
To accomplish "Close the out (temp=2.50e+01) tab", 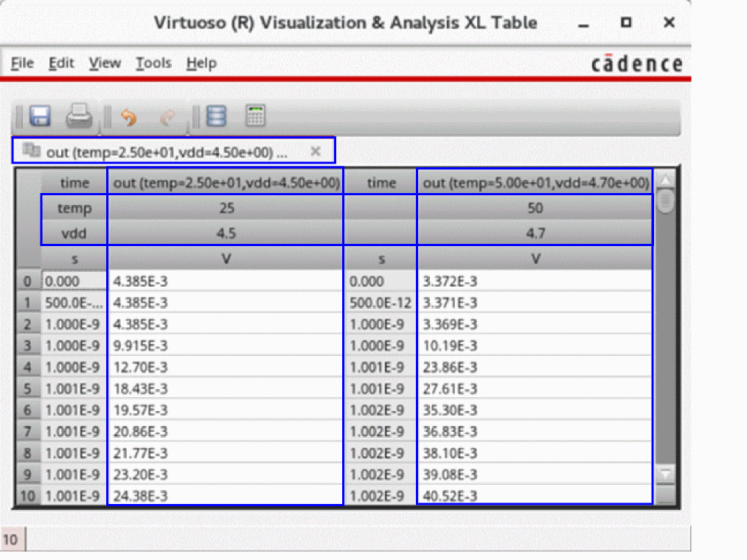I will pos(315,151).
